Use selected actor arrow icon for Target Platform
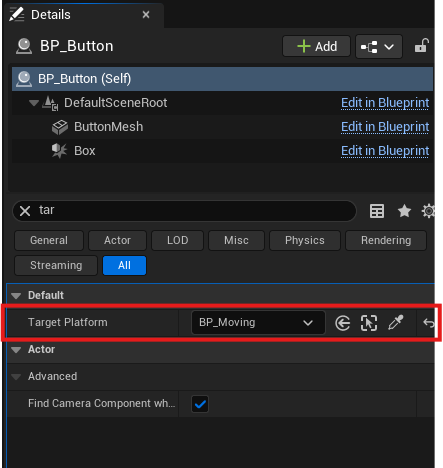Screen dimensions: 443x468 coord(343,323)
